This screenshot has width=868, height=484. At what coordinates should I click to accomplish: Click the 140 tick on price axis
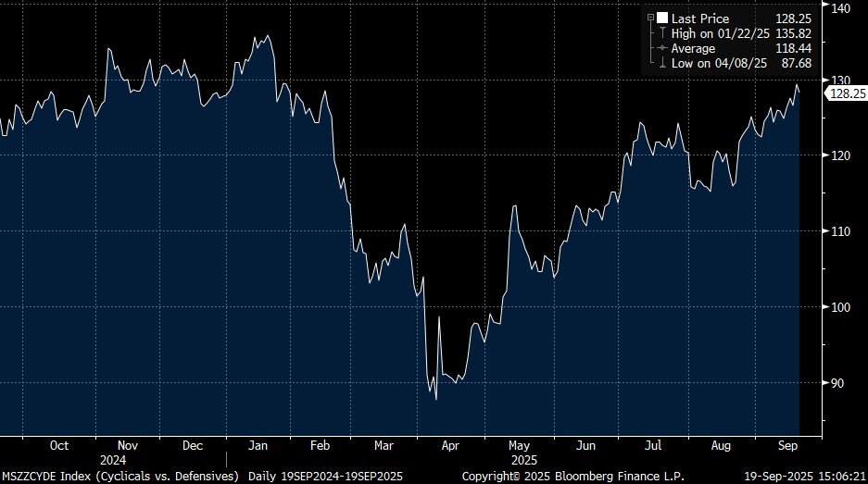pyautogui.click(x=841, y=7)
